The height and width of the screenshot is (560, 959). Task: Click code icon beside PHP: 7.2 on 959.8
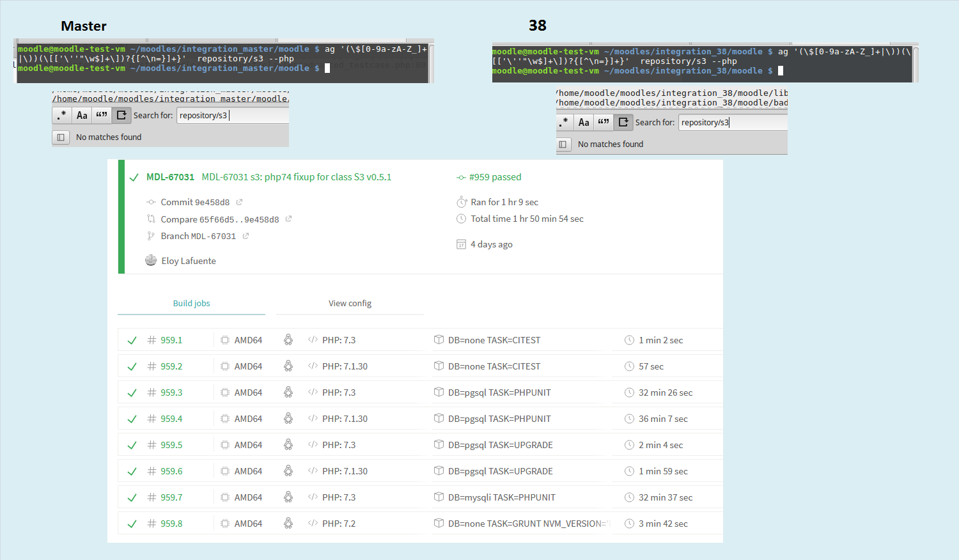[313, 524]
